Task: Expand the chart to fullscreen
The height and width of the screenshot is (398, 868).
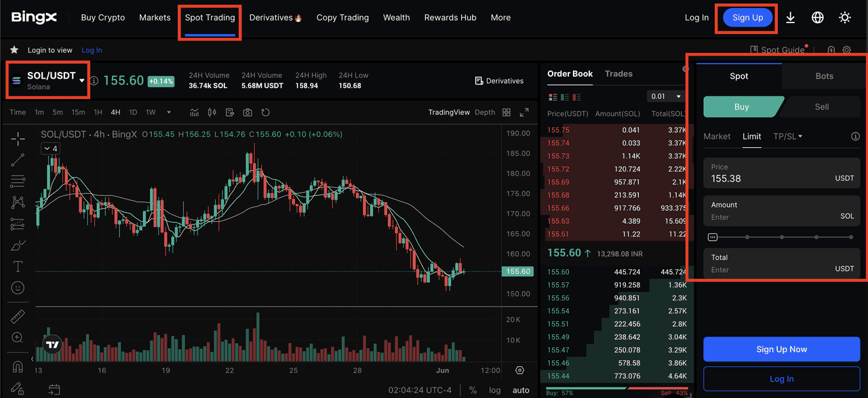Action: coord(524,113)
